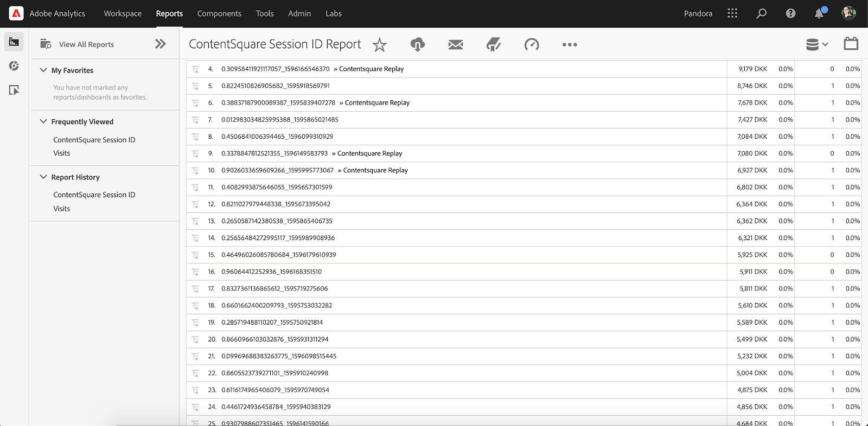Screen dimensions: 868x426
Task: Open ContentSquare Session ID under Report History
Action: tap(94, 195)
